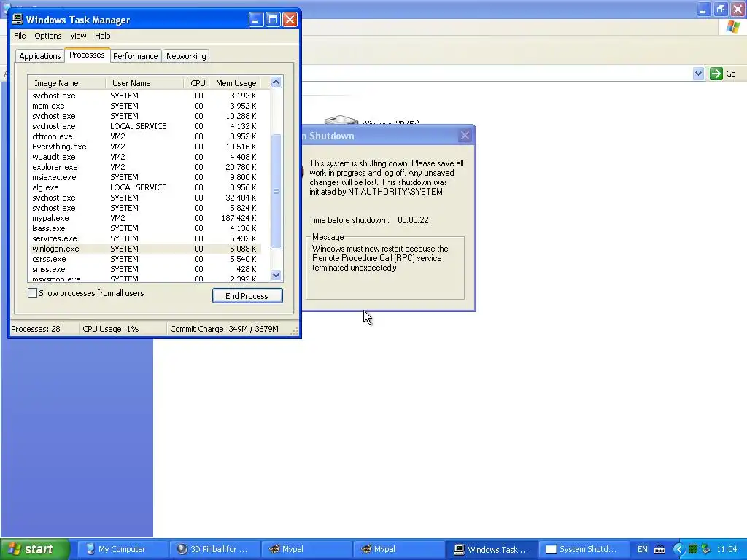
Task: Click the 00:00:22 shutdown countdown
Action: 413,220
